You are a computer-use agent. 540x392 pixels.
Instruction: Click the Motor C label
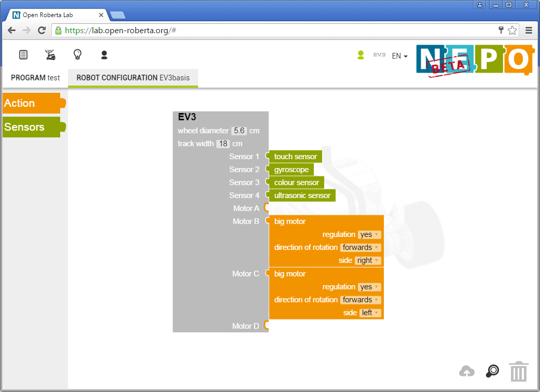coord(245,274)
